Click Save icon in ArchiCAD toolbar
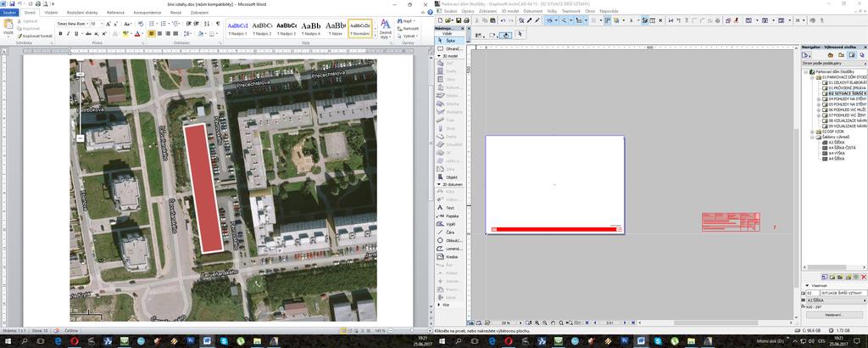Viewport: 868px width, 348px height. click(459, 20)
